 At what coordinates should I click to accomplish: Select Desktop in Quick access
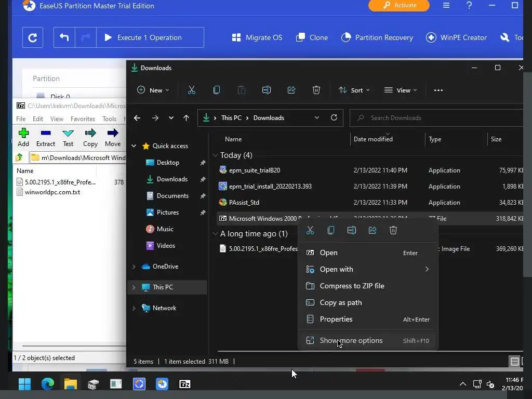coord(168,163)
